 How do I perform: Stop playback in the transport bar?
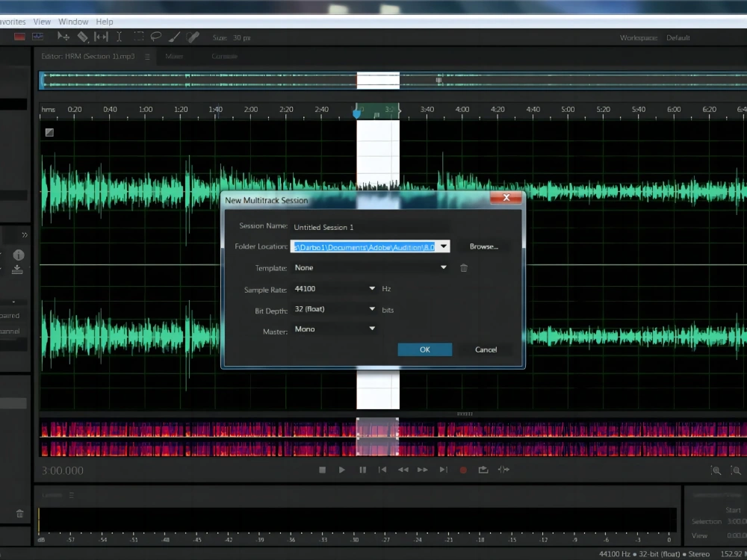[322, 470]
